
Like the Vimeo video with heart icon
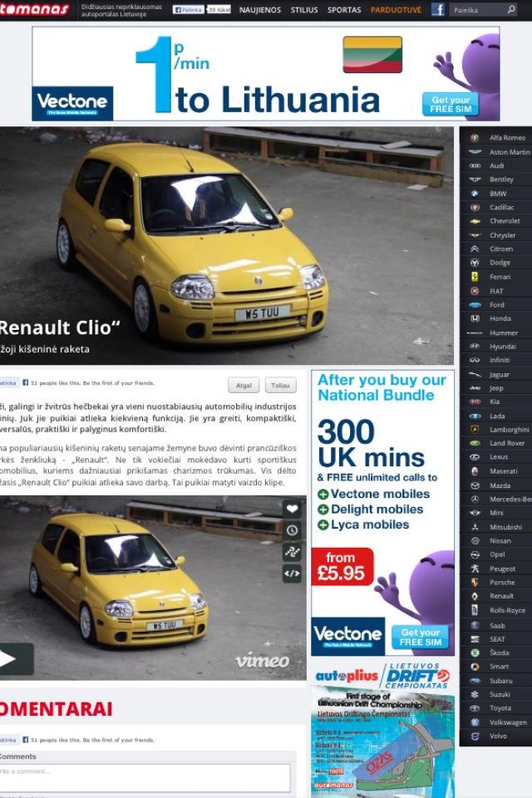[x=292, y=509]
